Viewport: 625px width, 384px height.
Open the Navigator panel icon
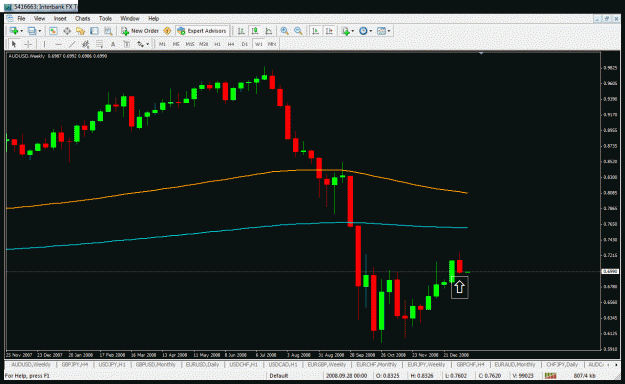click(x=81, y=31)
